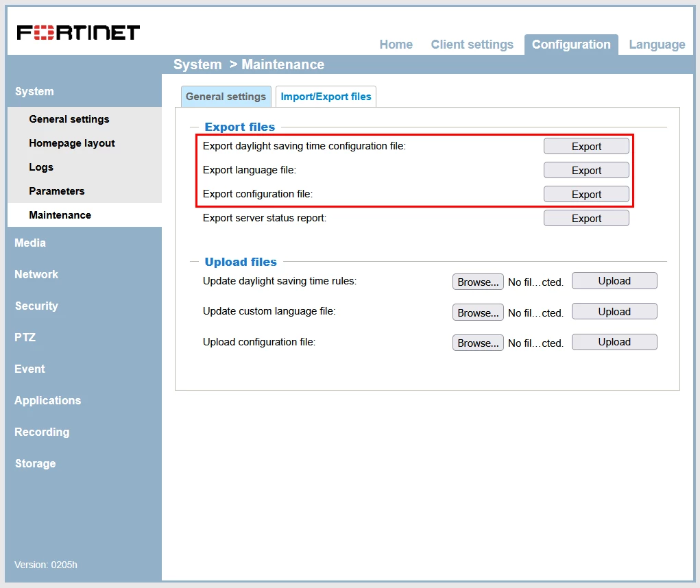Click 'Upload configuration file:' label
The image size is (700, 588).
point(259,342)
